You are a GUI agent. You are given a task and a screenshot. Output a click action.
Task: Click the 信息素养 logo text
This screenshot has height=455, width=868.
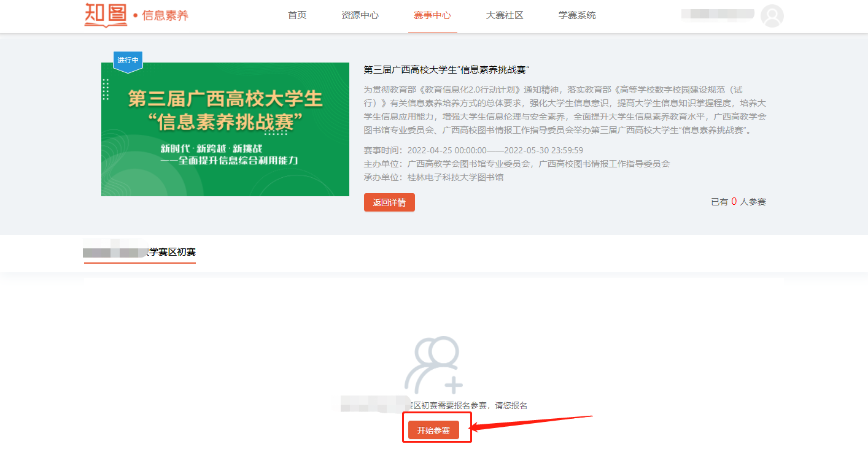[x=165, y=15]
